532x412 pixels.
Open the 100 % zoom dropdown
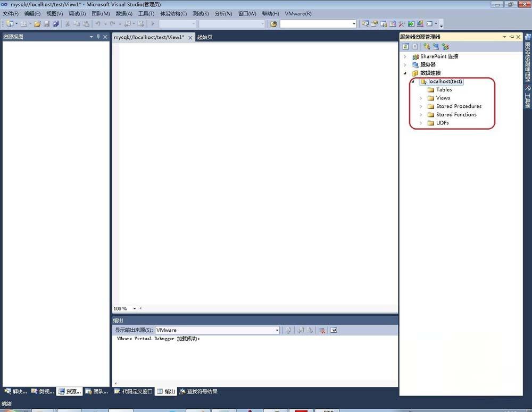tap(135, 308)
